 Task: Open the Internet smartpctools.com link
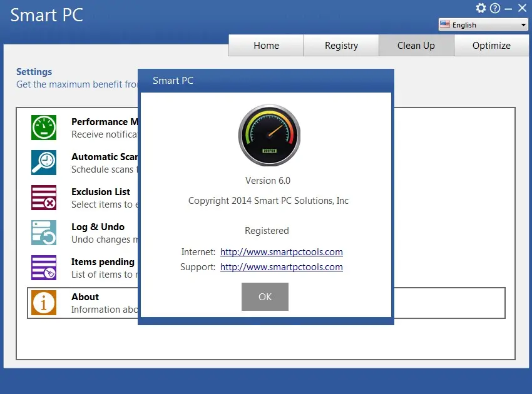pos(282,252)
